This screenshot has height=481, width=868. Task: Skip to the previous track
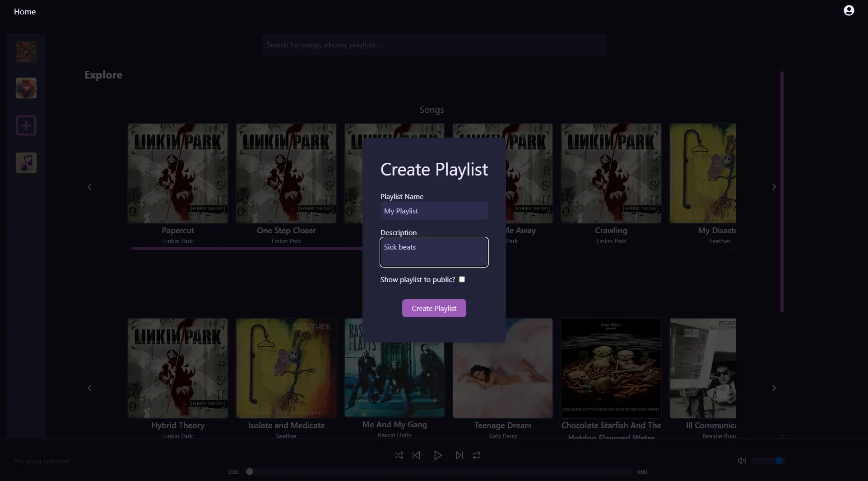click(x=416, y=456)
